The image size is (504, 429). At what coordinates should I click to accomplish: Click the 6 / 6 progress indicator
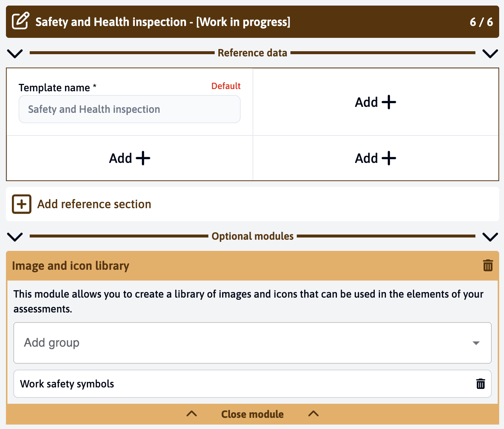click(x=481, y=22)
